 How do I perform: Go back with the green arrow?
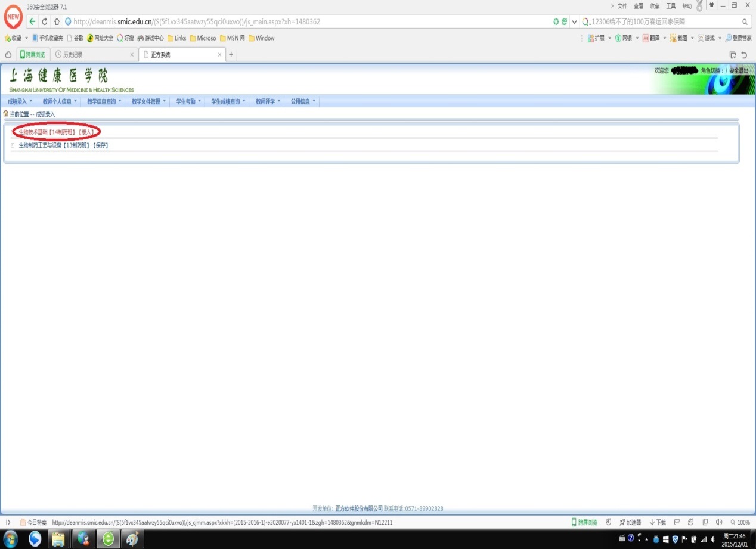32,21
